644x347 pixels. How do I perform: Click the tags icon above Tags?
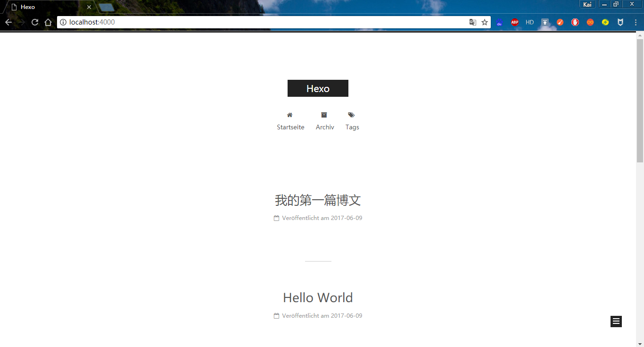click(x=351, y=115)
